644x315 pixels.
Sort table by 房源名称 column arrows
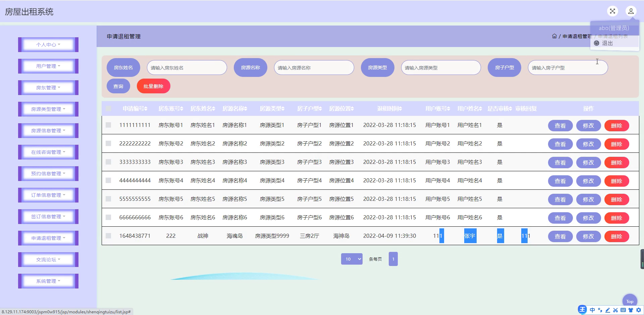click(246, 109)
